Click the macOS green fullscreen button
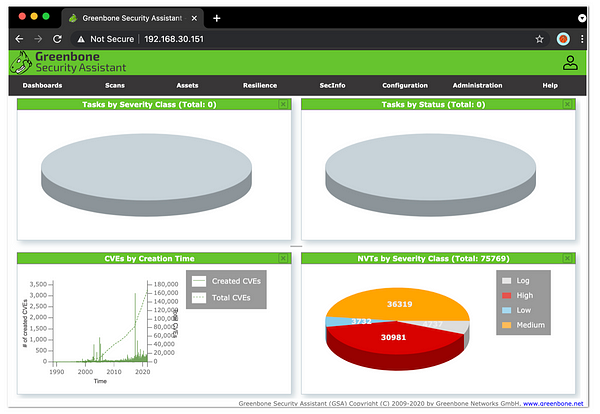The width and height of the screenshot is (600, 414). tap(46, 16)
